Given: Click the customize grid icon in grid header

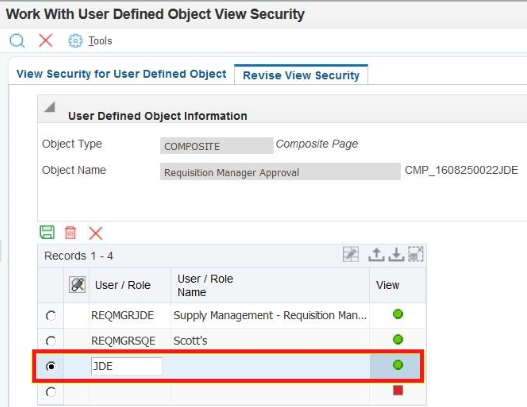Looking at the screenshot, I should [351, 254].
